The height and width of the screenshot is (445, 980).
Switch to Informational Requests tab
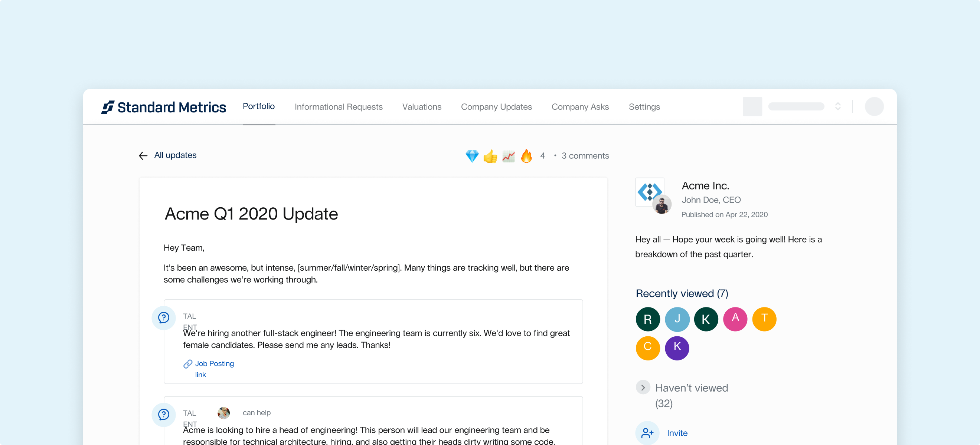click(x=339, y=107)
